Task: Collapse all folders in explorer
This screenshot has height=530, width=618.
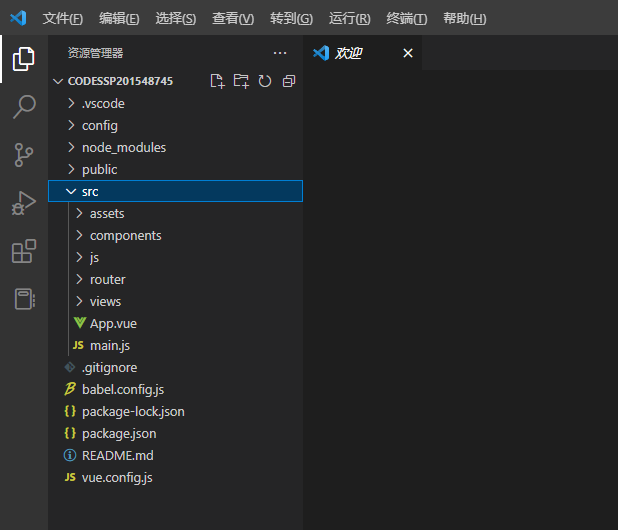Action: (289, 81)
